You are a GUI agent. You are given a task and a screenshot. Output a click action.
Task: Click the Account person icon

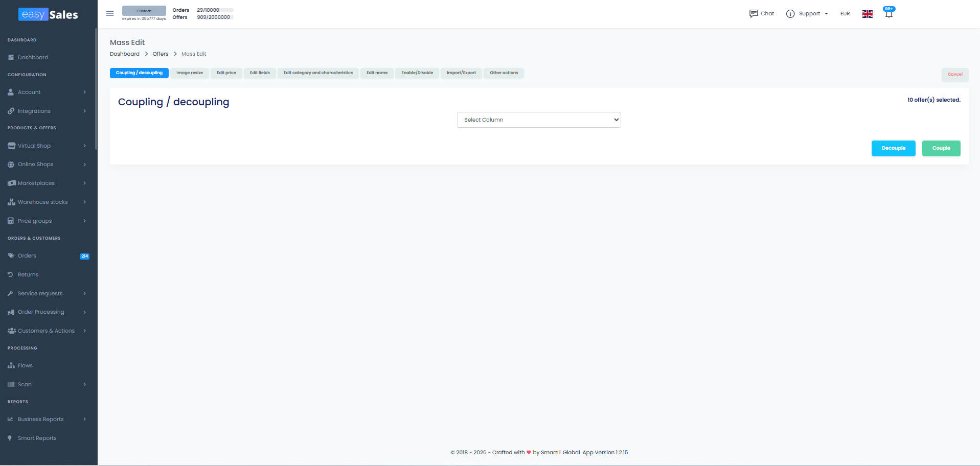(11, 92)
